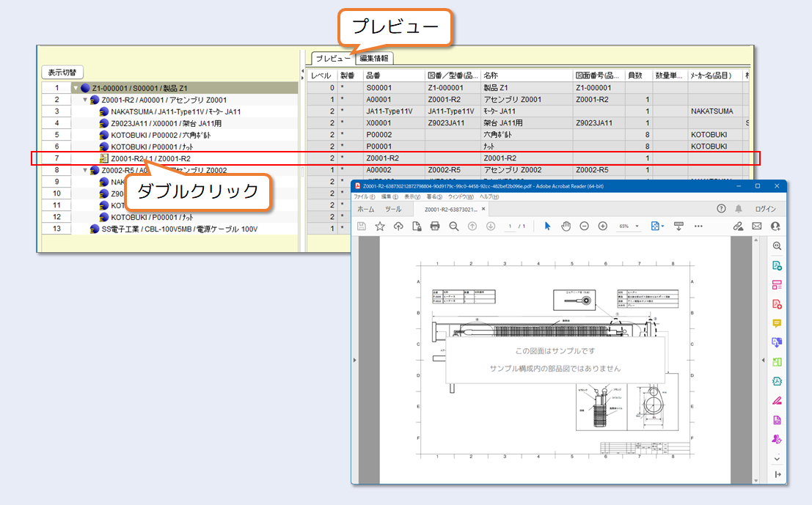Send the PDF via envelope email icon
This screenshot has height=505, width=812.
tap(756, 226)
